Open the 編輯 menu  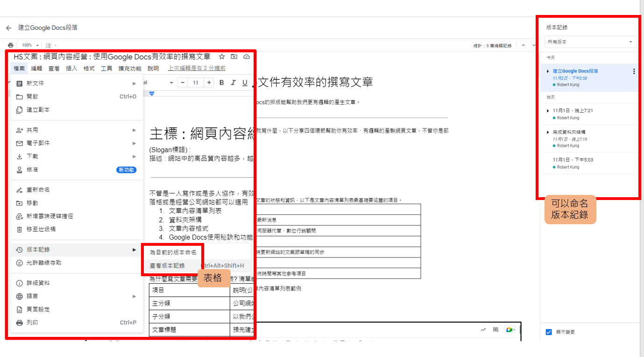[x=36, y=68]
